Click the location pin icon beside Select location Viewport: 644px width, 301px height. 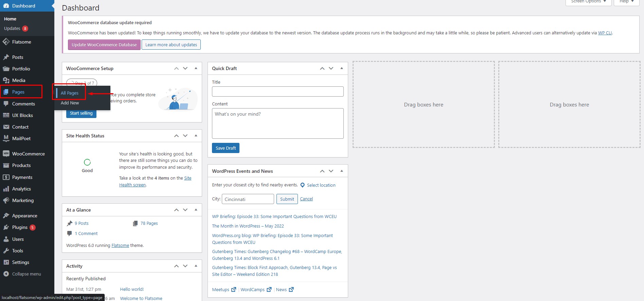point(302,185)
